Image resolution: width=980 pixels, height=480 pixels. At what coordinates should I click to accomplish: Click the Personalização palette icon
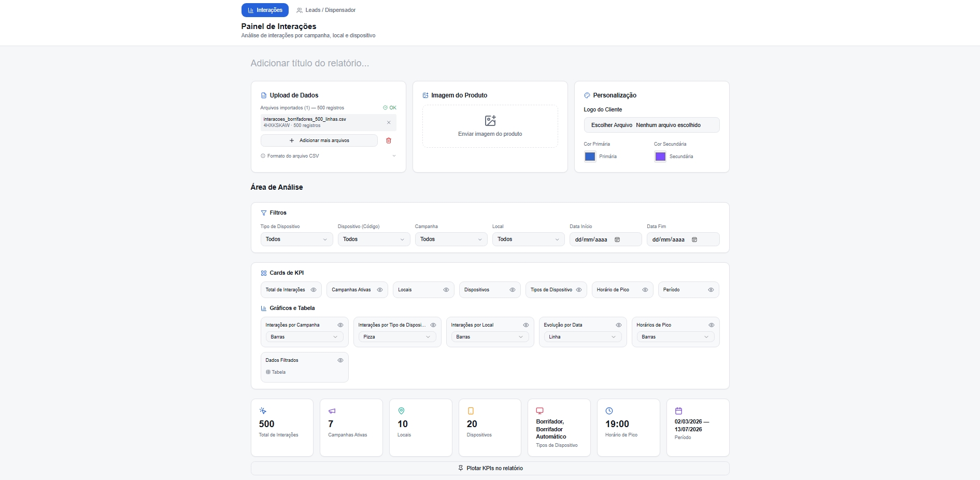point(587,95)
